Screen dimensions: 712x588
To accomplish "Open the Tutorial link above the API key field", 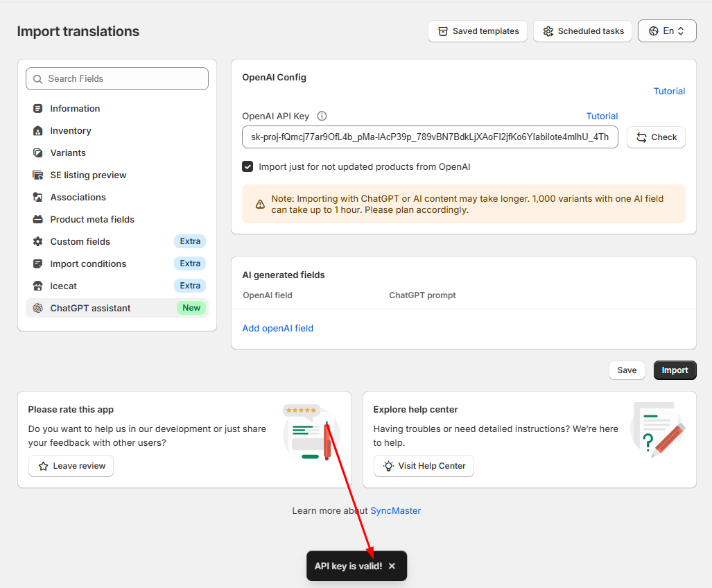I will coord(602,116).
